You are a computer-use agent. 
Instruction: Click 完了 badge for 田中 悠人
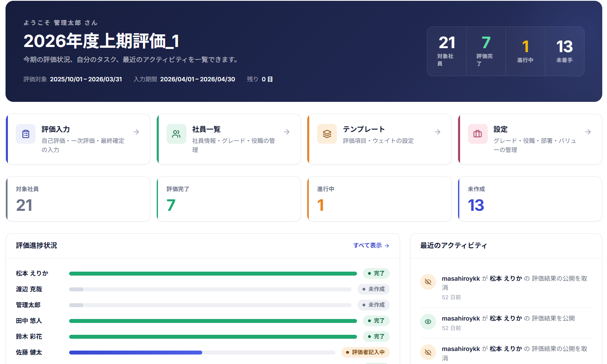[376, 321]
